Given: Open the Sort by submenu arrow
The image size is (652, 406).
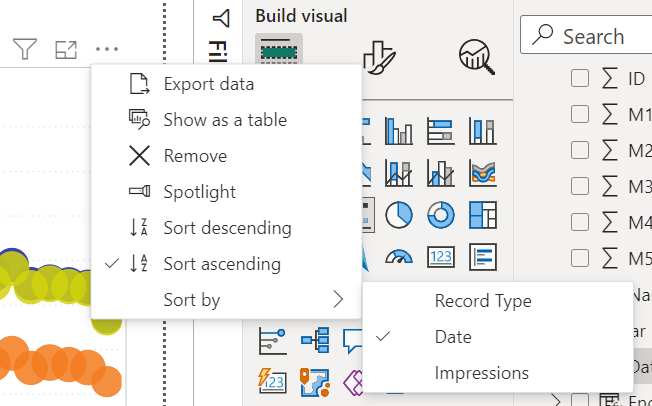Looking at the screenshot, I should point(338,300).
